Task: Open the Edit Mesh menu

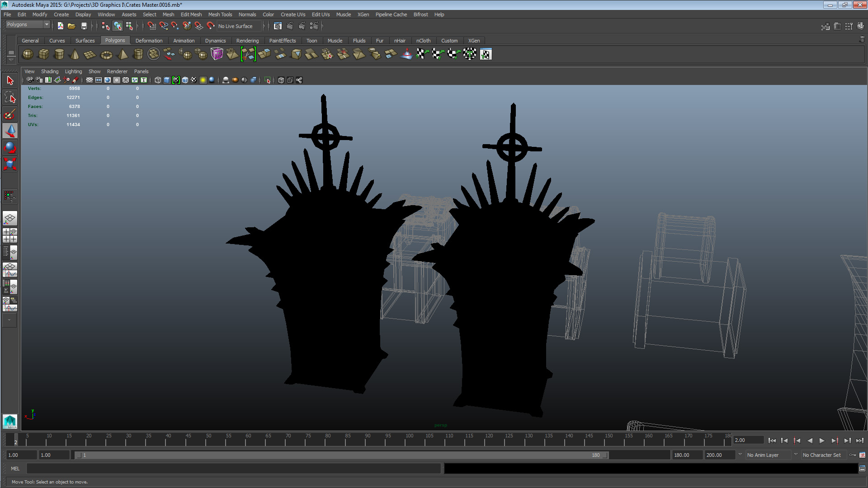Action: [191, 14]
